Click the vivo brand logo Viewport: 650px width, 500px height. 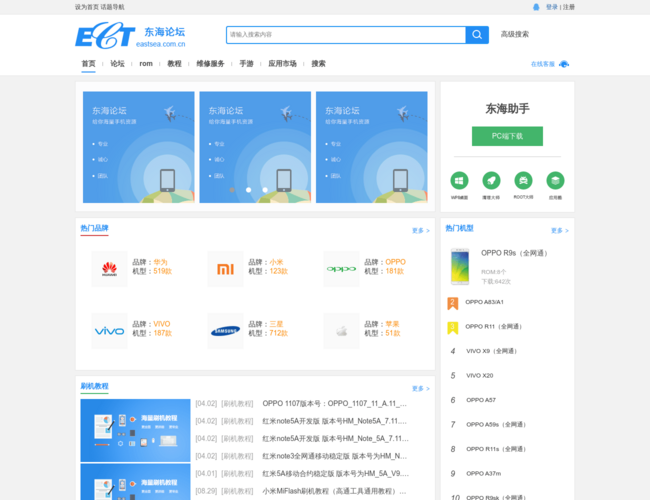coord(109,331)
